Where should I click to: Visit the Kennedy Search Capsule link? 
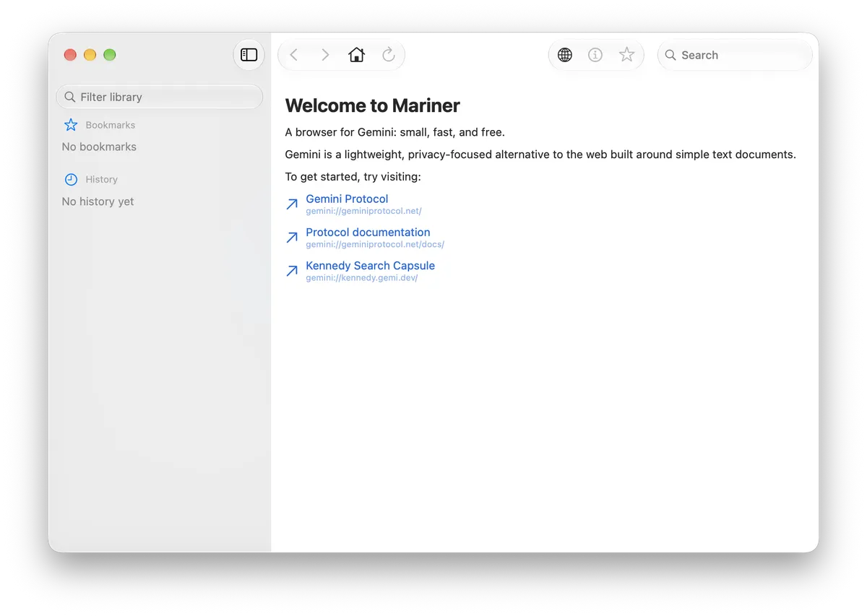[370, 265]
